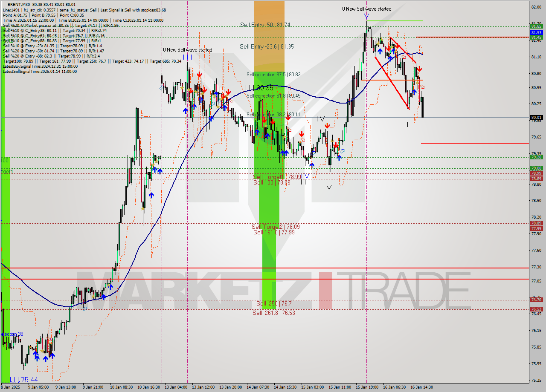
Task: Click the green 79.28 price tag
Action: coord(536,157)
